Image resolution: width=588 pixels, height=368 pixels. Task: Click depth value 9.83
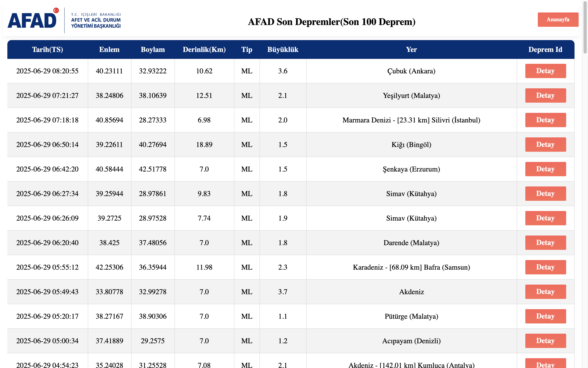click(x=204, y=193)
